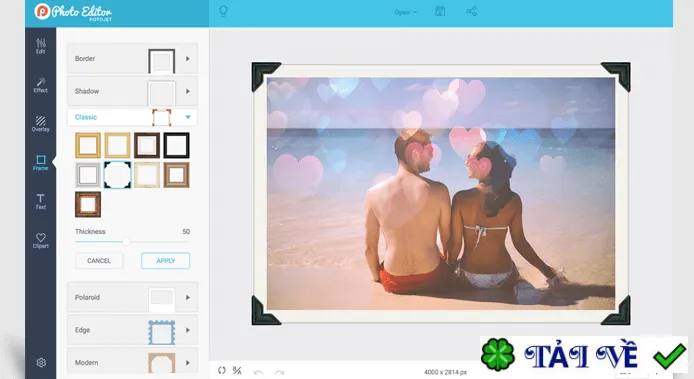Choose the dark brown classic frame

coord(147,145)
